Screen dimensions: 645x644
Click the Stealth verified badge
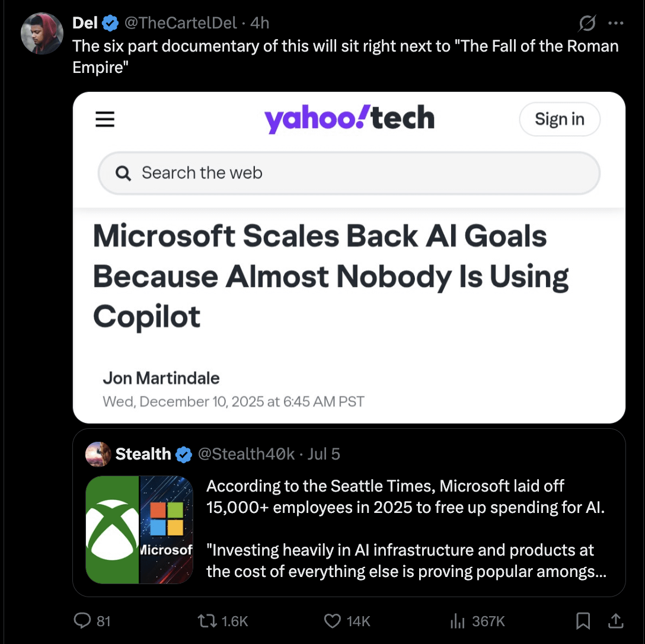(184, 455)
